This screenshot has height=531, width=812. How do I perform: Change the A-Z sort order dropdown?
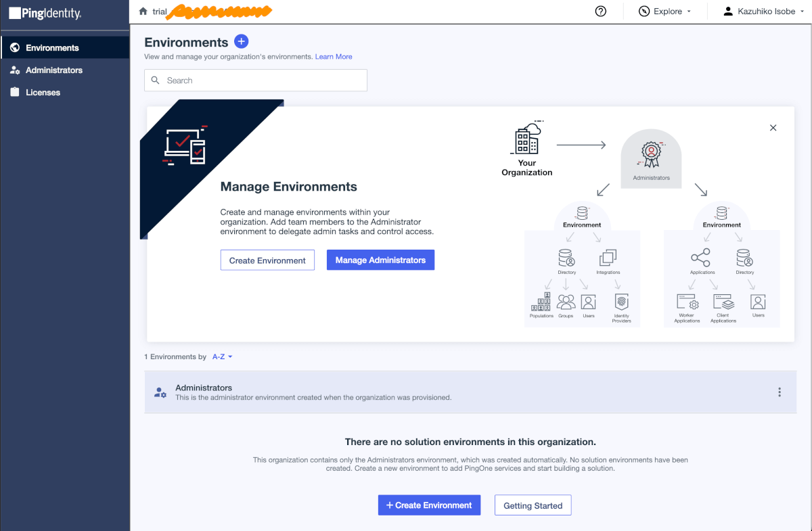pyautogui.click(x=223, y=356)
